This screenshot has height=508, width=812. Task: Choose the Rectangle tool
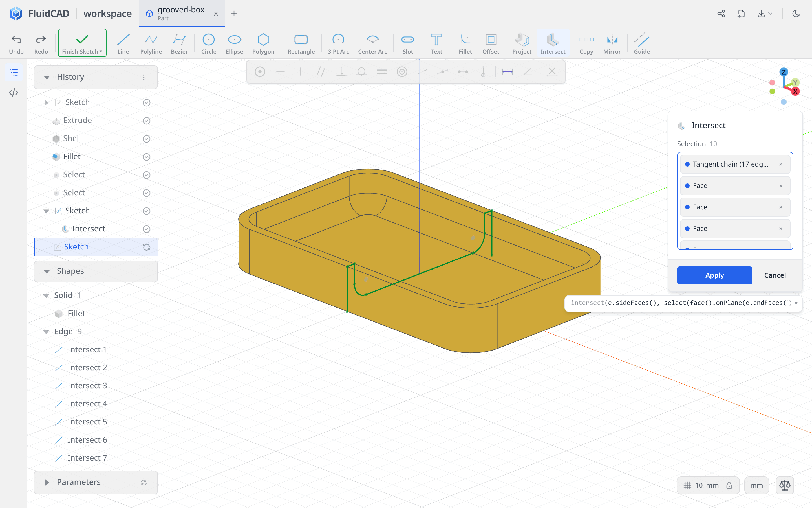(x=301, y=43)
